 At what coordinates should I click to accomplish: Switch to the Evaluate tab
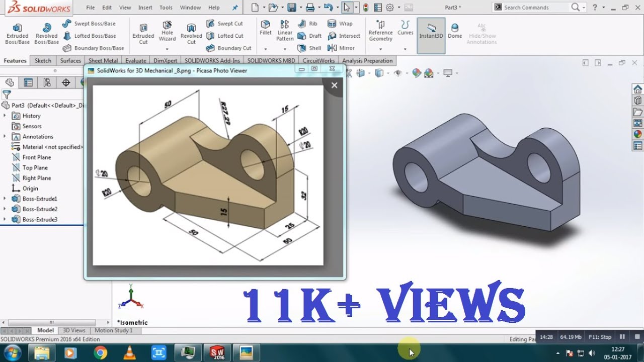tap(136, 61)
